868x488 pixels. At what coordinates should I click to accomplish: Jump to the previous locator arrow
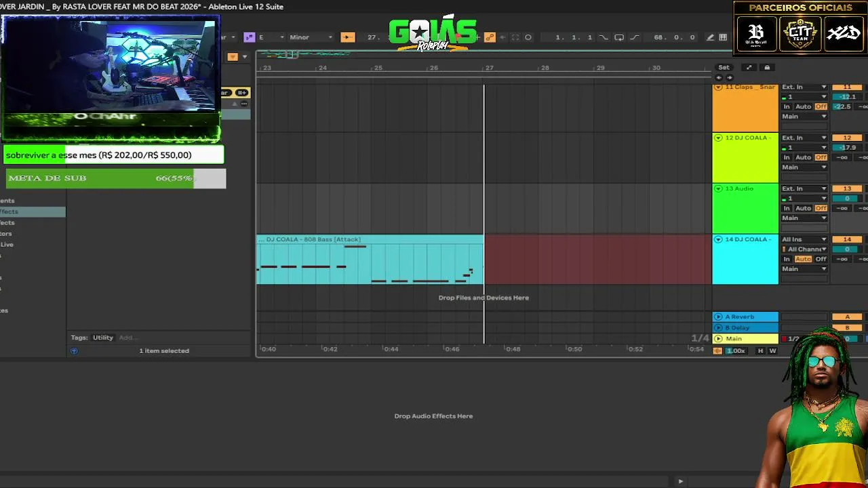[x=719, y=77]
